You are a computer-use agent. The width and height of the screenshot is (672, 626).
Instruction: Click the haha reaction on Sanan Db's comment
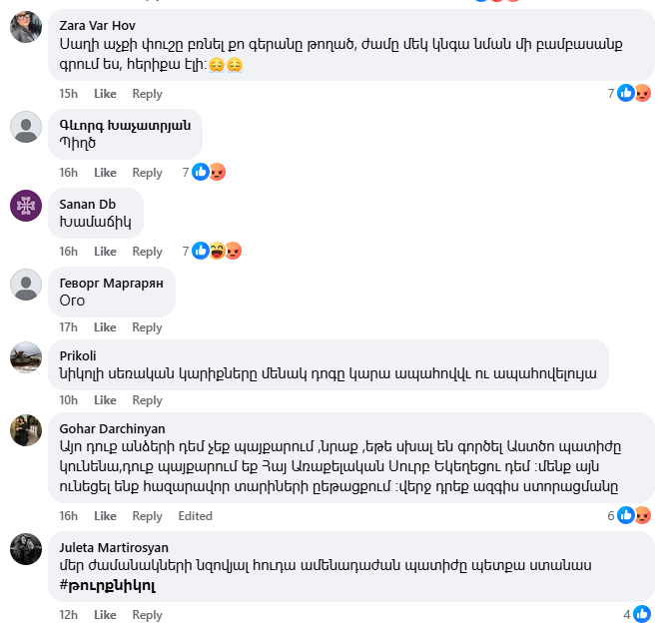(217, 251)
